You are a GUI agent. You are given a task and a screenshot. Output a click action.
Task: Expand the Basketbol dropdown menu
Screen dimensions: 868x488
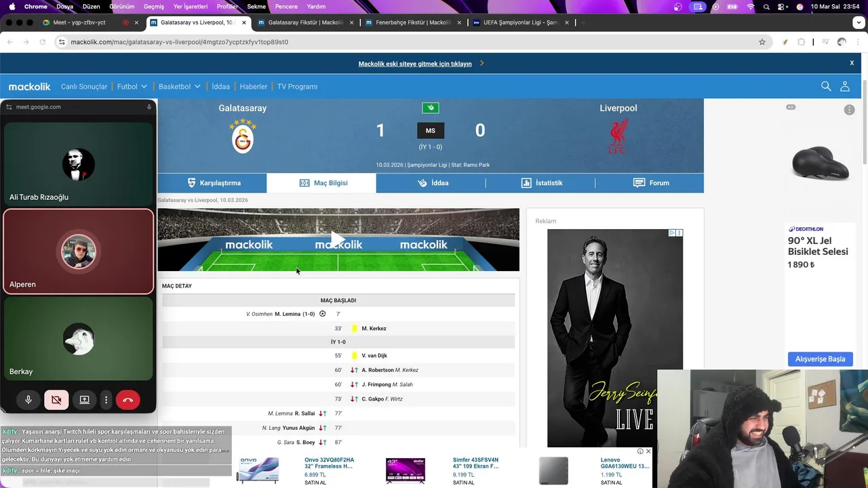tap(180, 87)
